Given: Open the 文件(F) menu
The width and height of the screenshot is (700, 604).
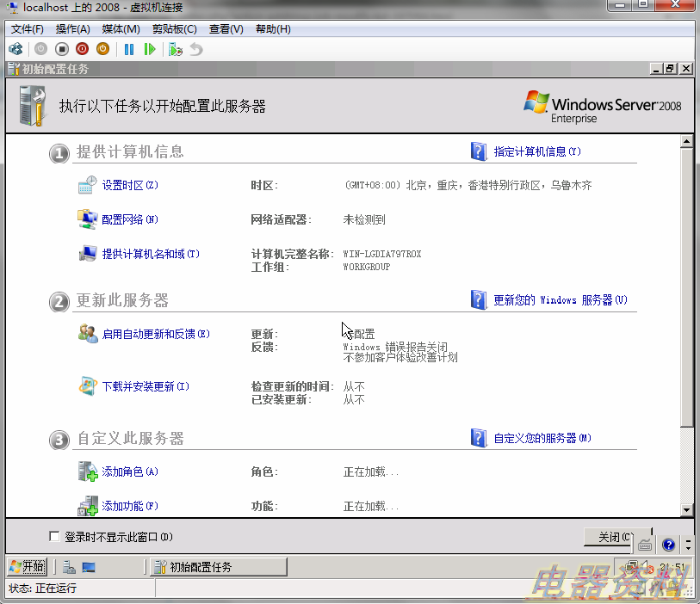Looking at the screenshot, I should 28,29.
